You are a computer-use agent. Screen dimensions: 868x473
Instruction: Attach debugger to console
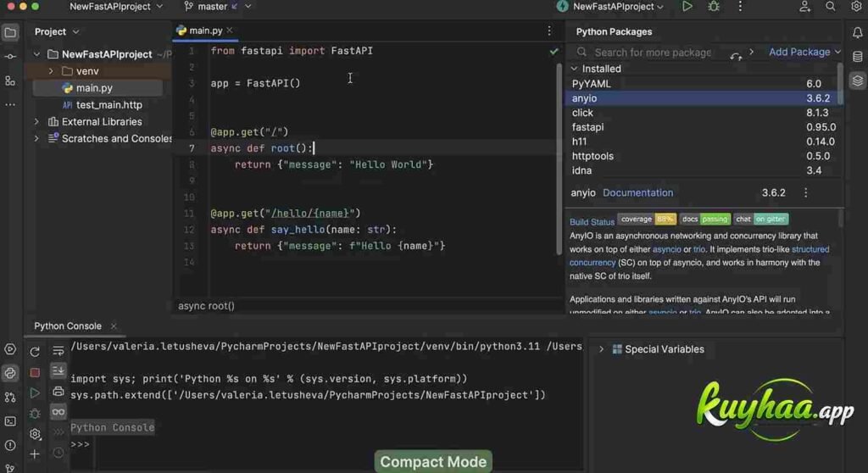tap(35, 414)
